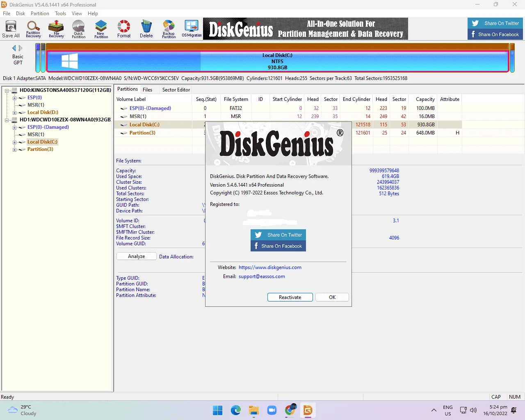Image resolution: width=525 pixels, height=420 pixels.
Task: Click MSR(1) row in partition table
Action: (x=288, y=116)
